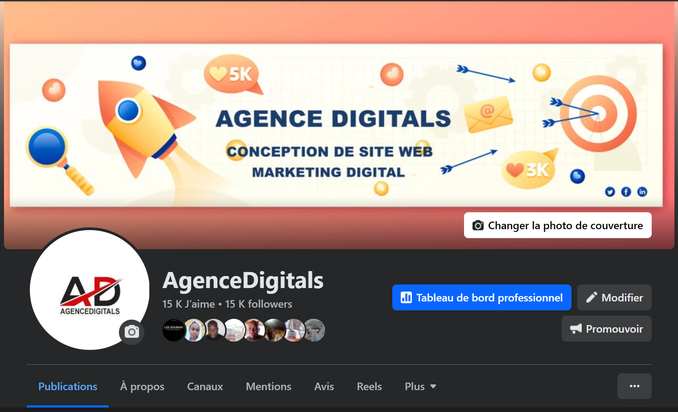Switch to the Reels tab

click(369, 386)
